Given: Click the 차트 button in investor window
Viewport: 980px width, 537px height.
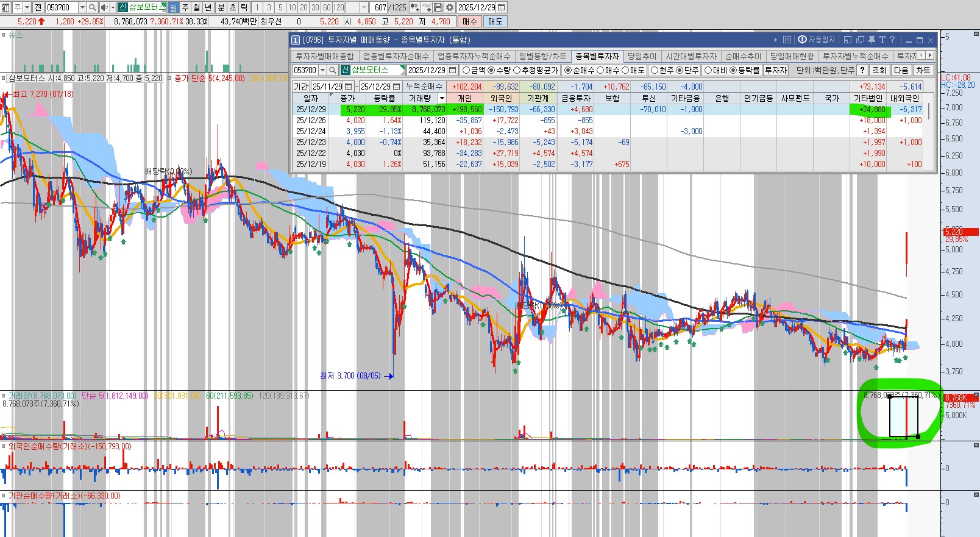Looking at the screenshot, I should [x=923, y=70].
